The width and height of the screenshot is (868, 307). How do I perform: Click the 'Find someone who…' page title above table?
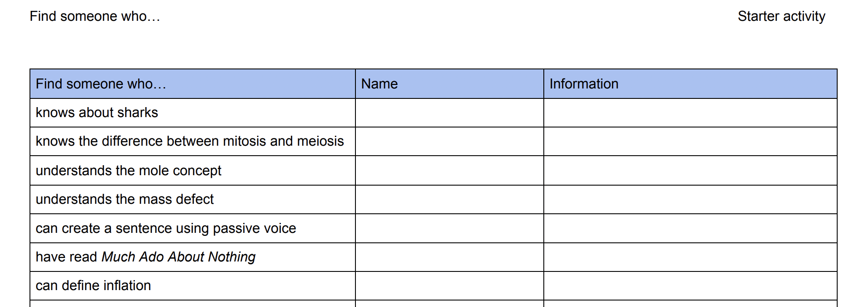pos(95,16)
